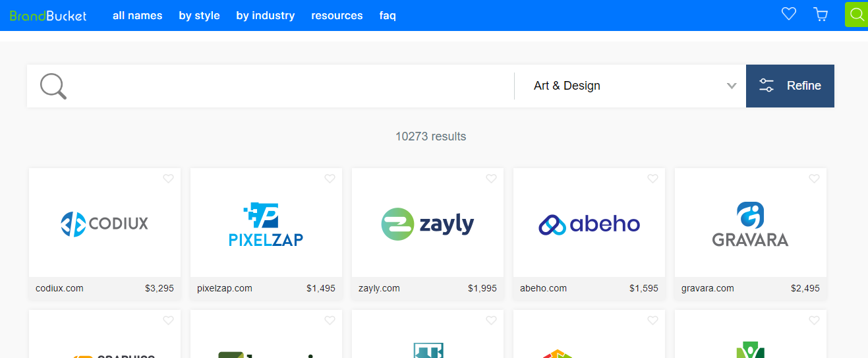Favorite the codiux.com card heart

point(168,179)
